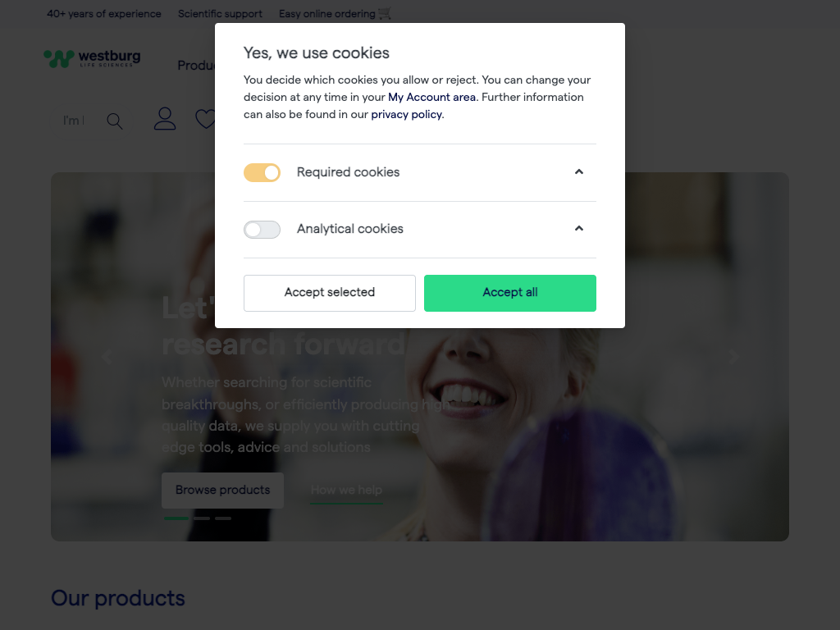Open the wishlist heart icon
The height and width of the screenshot is (630, 840).
(x=204, y=120)
